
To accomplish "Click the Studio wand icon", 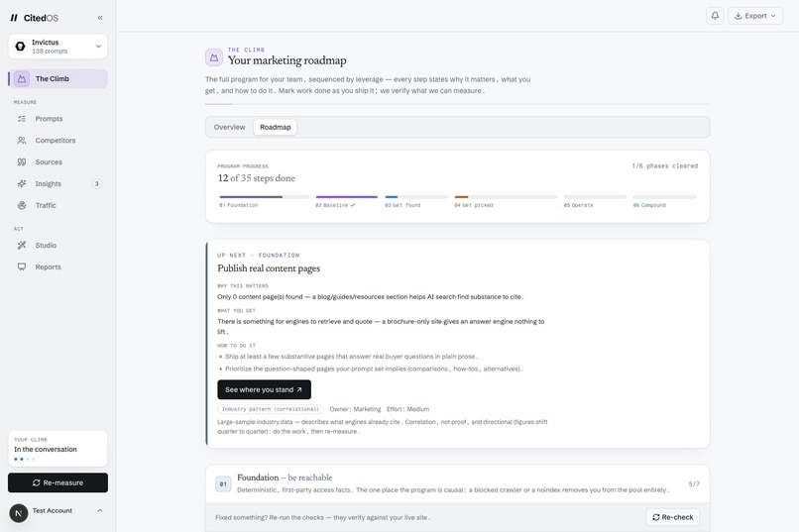I will coord(22,246).
